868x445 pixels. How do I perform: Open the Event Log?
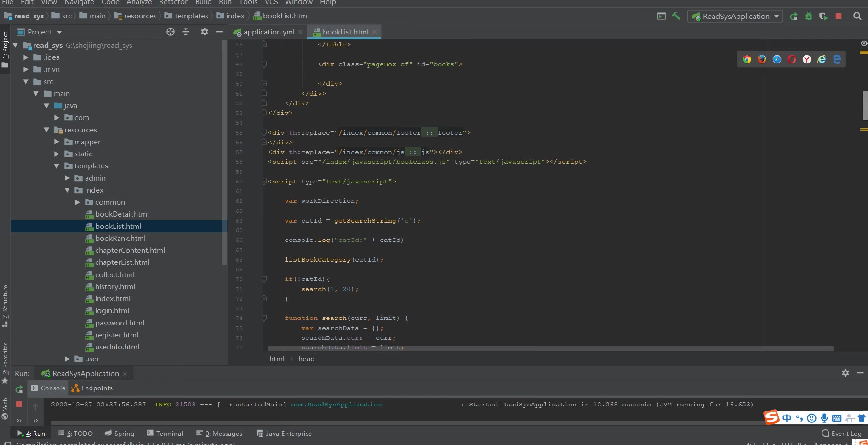[841, 433]
